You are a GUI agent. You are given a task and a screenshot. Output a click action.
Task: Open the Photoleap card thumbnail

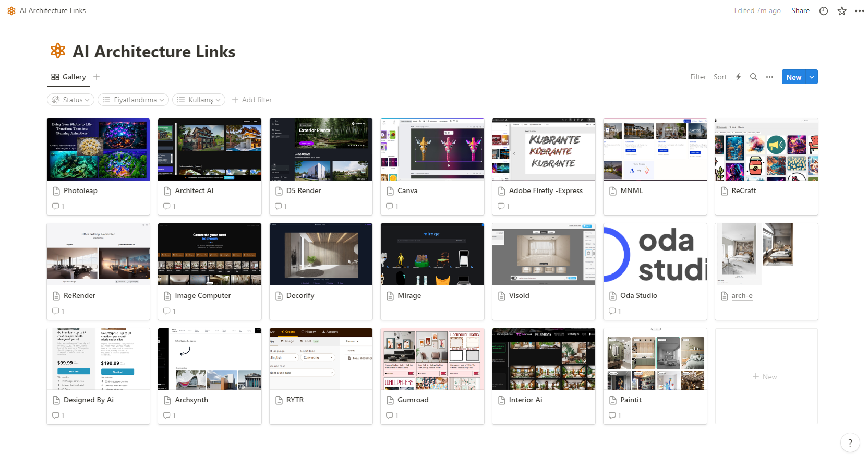point(98,149)
